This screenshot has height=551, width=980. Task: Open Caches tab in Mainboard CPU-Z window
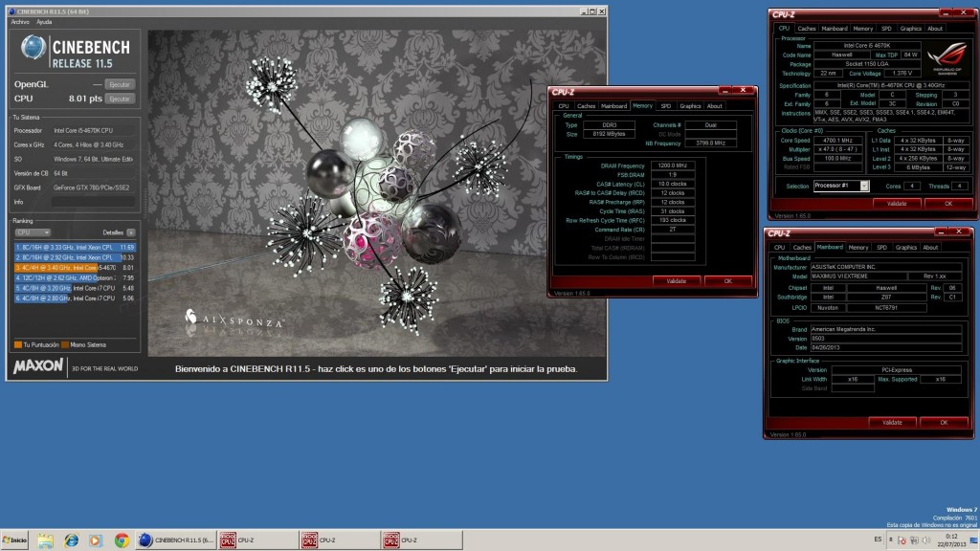pos(802,248)
